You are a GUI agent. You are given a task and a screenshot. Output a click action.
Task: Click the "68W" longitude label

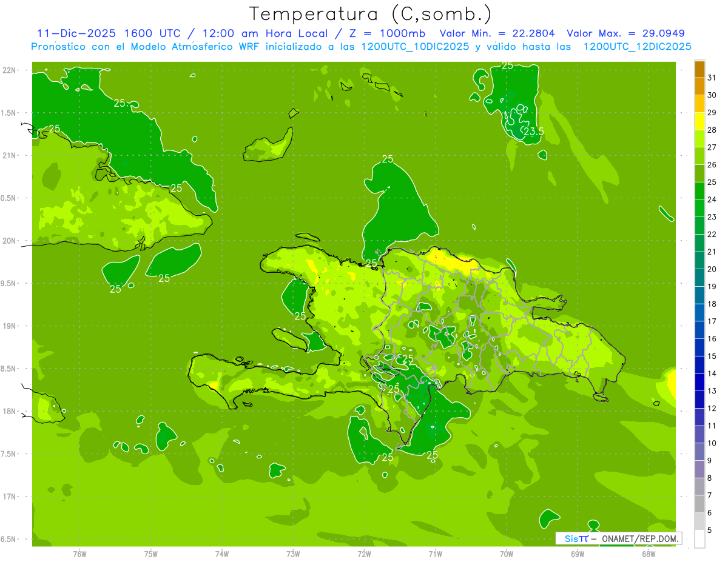point(649,554)
